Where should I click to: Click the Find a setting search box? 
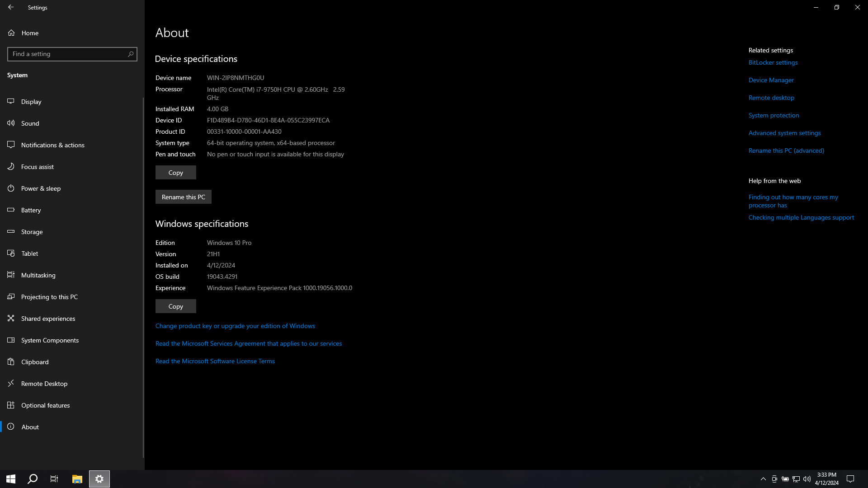[x=68, y=54]
